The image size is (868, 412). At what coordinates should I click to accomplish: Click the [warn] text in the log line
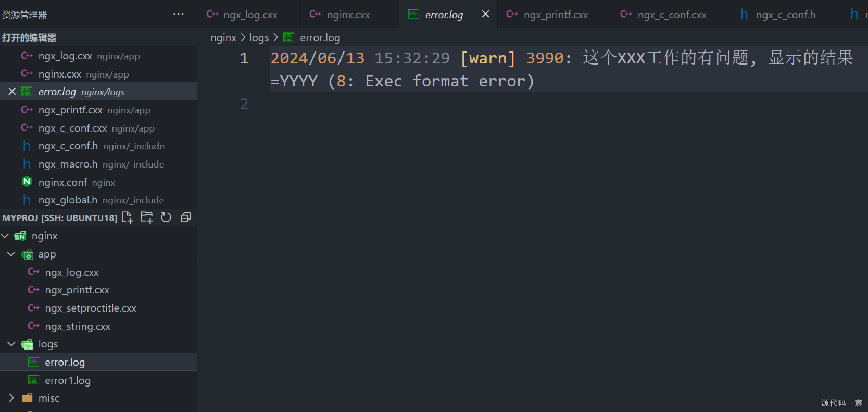pos(488,58)
